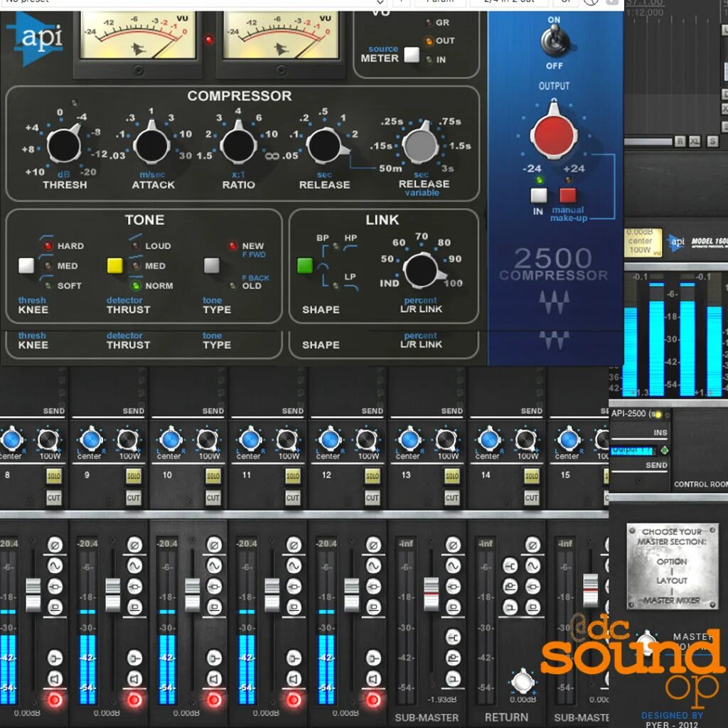Click the fixed RELEASE time knob
The image size is (728, 728).
coord(324,145)
